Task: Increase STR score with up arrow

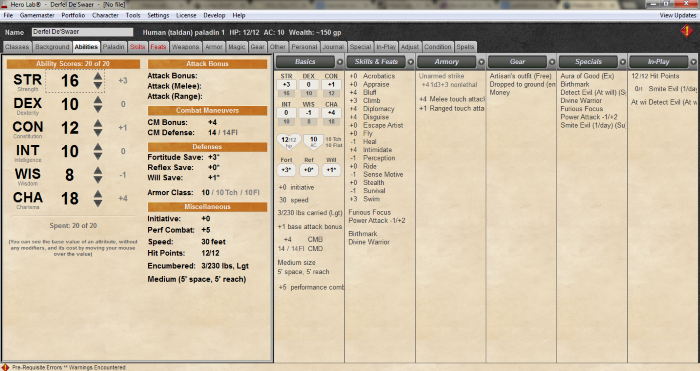Action: [98, 76]
